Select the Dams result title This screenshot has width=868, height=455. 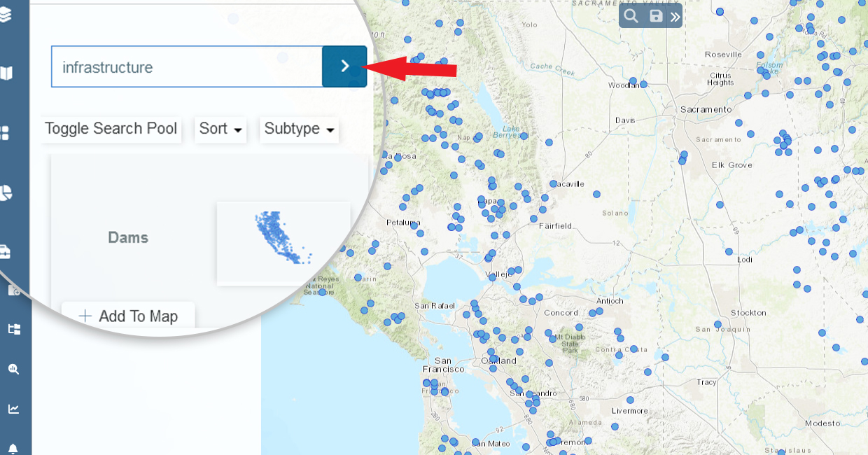128,238
